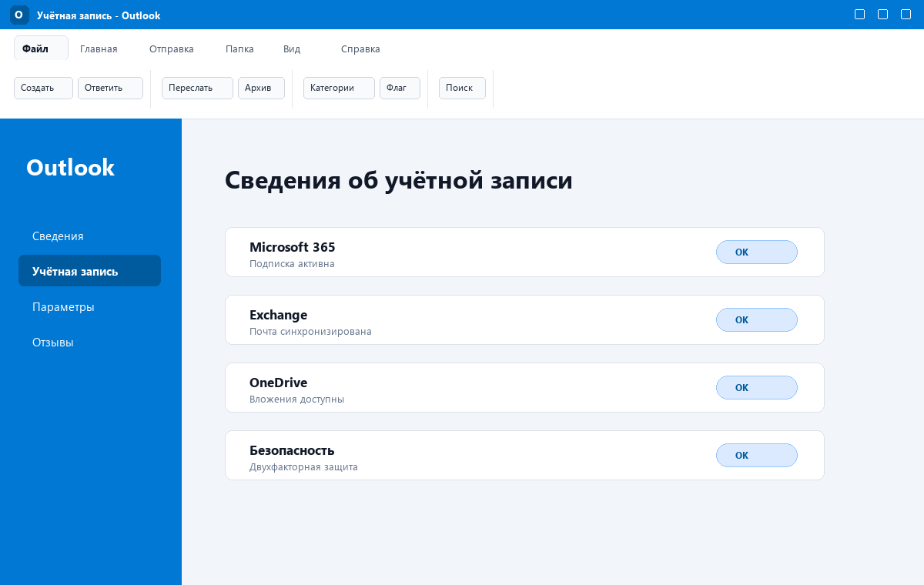Click the Безопасность heading
The width and height of the screenshot is (924, 585).
point(292,450)
